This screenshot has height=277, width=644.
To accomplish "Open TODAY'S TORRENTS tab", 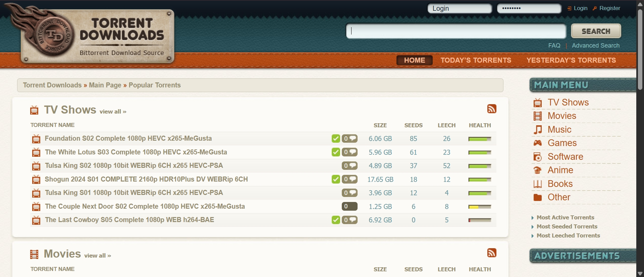I will point(476,60).
